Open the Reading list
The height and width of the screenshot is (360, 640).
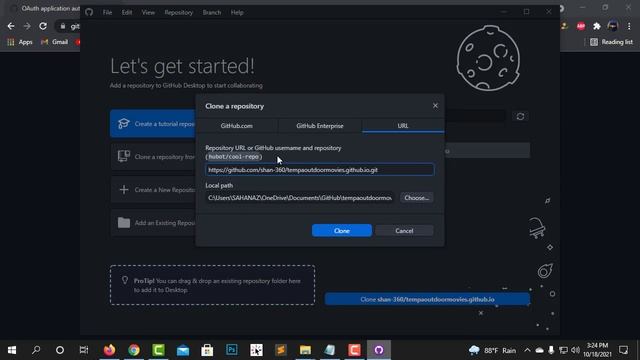[x=611, y=42]
